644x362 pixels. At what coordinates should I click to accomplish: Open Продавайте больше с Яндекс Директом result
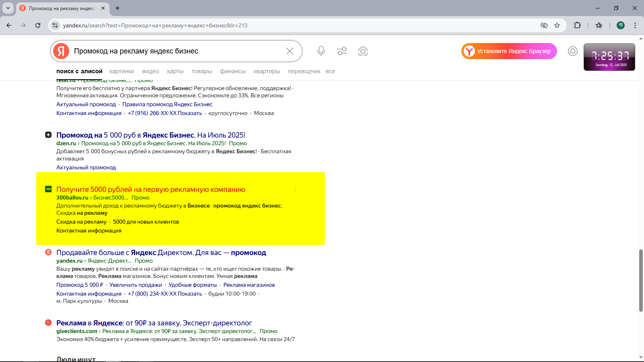coord(161,253)
